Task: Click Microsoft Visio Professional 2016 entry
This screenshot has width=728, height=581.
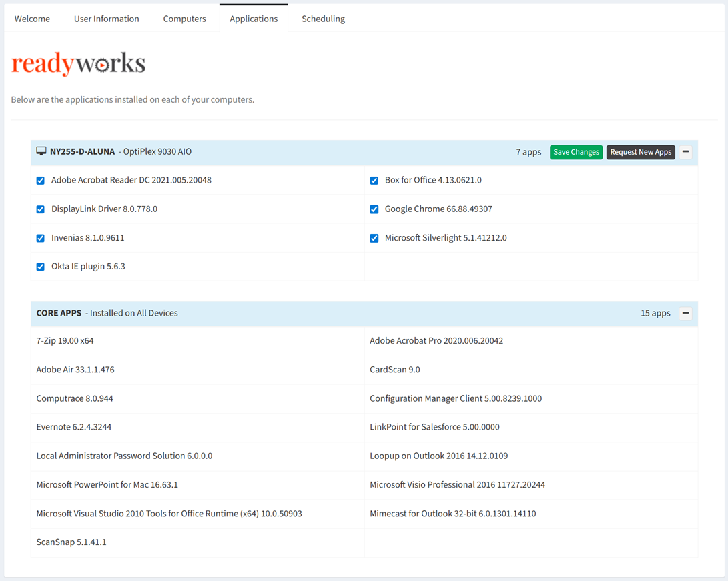Action: pos(457,484)
